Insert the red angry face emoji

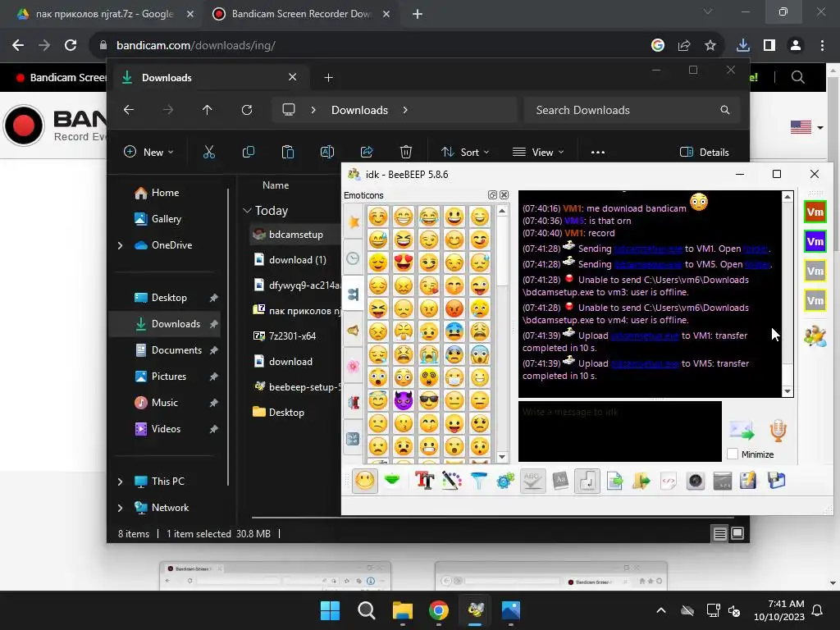[x=454, y=308]
